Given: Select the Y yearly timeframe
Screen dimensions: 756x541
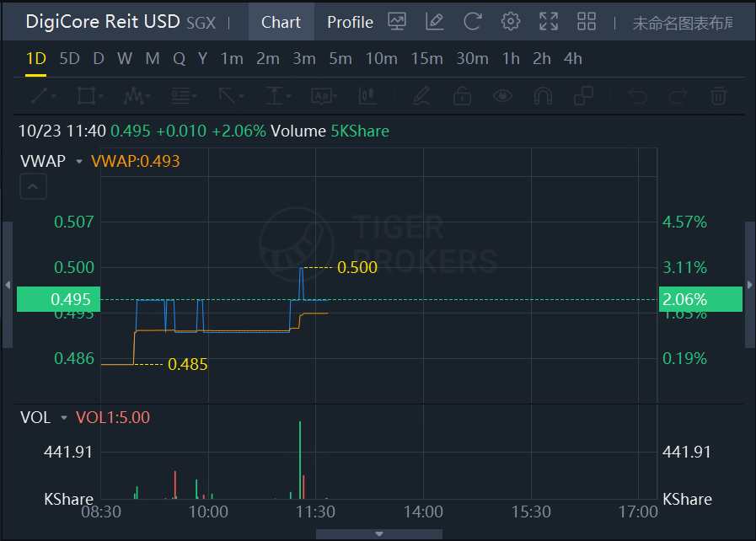Looking at the screenshot, I should (x=202, y=59).
